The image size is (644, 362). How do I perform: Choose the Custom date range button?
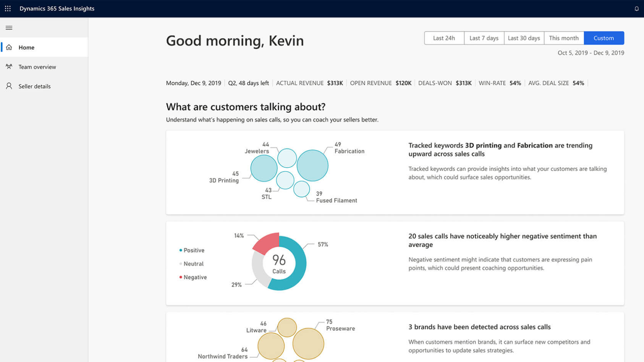[x=604, y=38]
